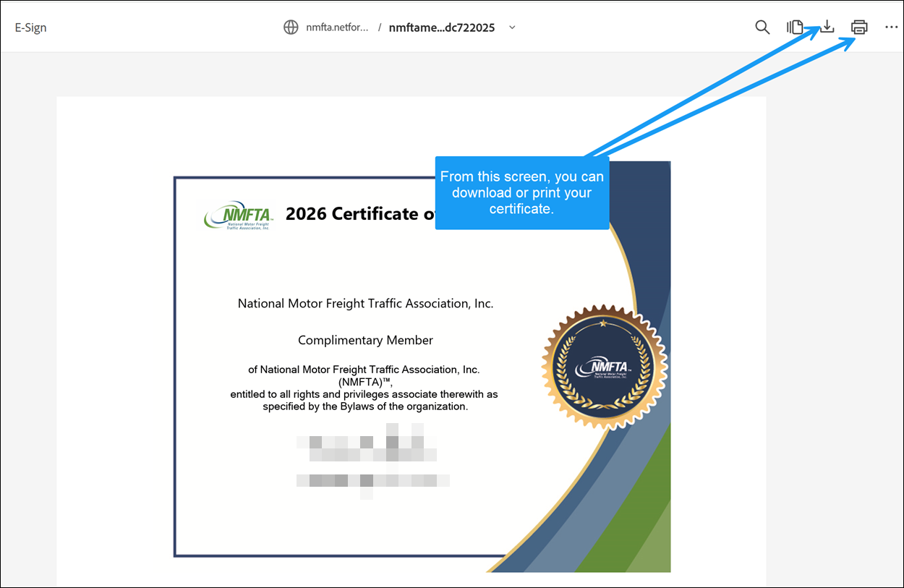
Task: Click the National Motor Freight Traffic Association heading
Action: click(x=365, y=304)
